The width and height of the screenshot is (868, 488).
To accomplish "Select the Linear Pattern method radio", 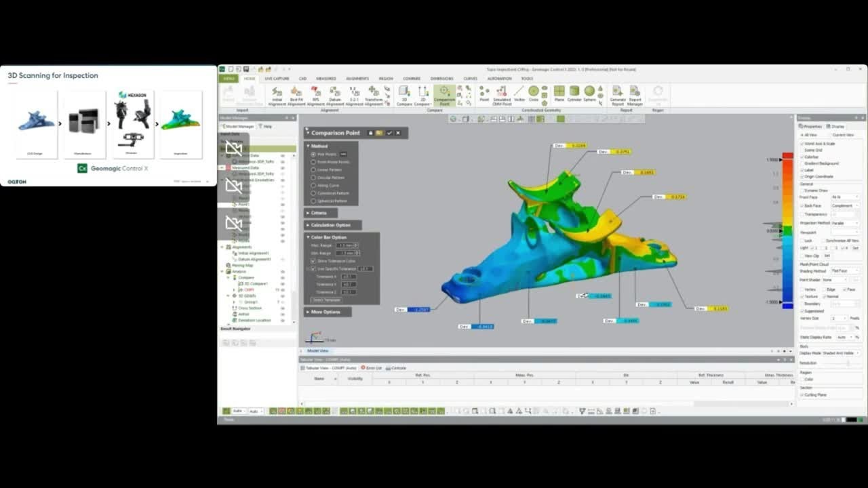I will [x=313, y=170].
